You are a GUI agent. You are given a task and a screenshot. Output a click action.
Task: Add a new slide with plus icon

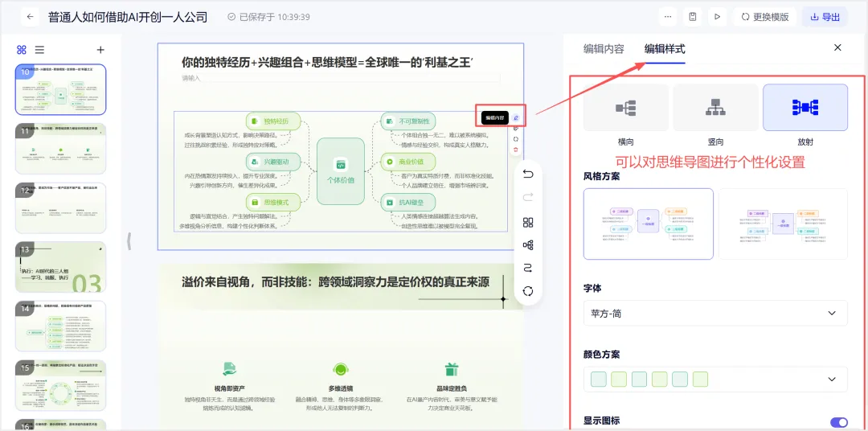pos(100,50)
